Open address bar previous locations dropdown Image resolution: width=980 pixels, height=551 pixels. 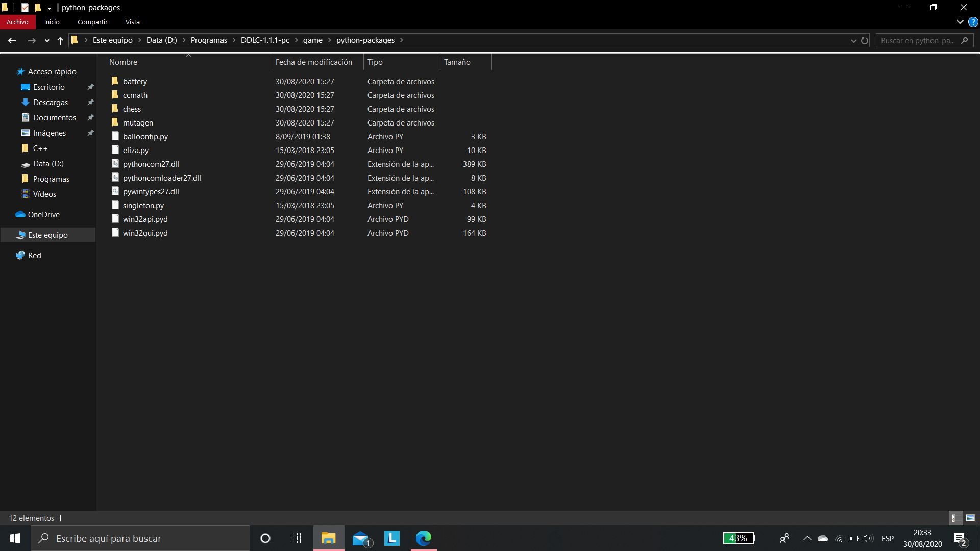click(853, 41)
